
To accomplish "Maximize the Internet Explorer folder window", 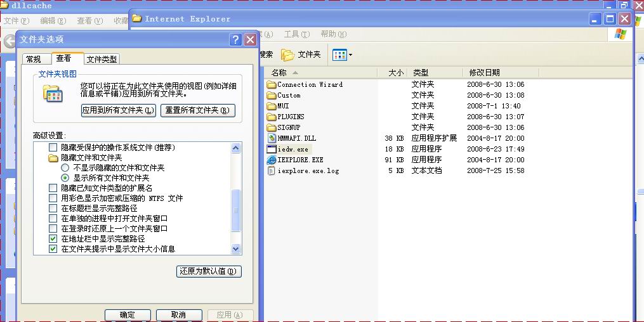I will pos(610,18).
